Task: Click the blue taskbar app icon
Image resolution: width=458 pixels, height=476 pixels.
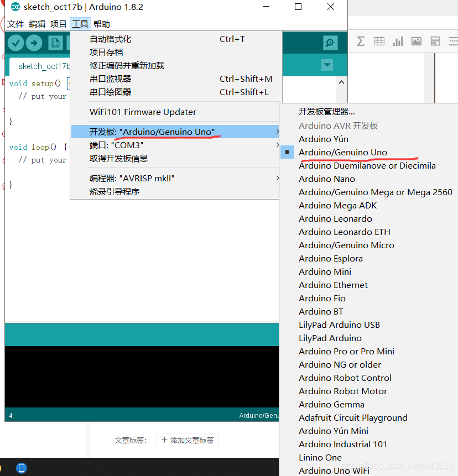Action: coord(21,468)
